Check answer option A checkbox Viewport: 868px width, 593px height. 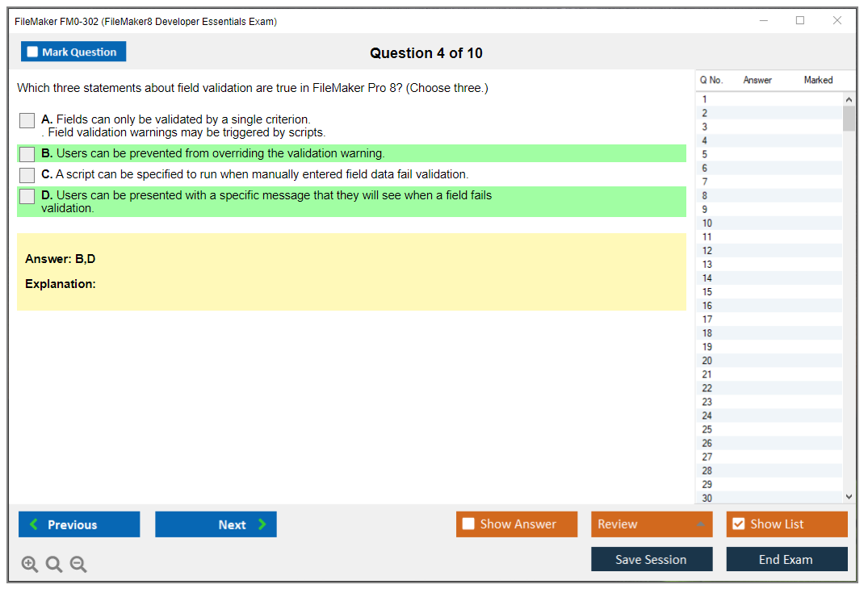(27, 120)
